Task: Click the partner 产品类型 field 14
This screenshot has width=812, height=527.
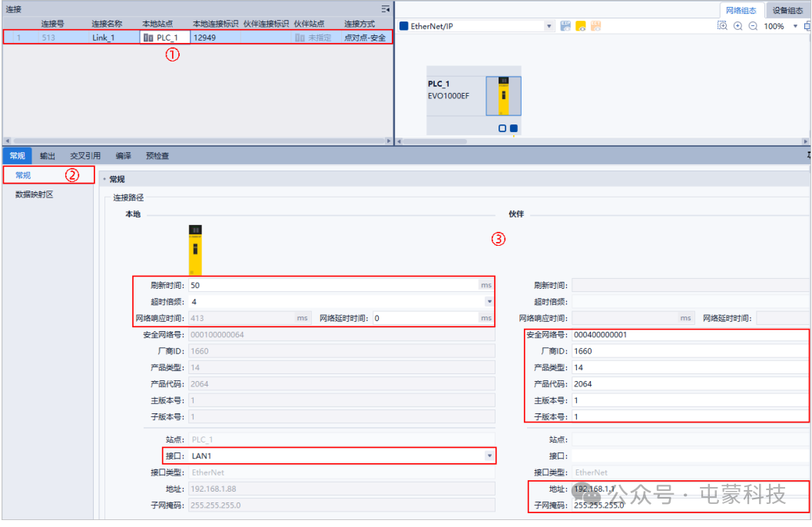Action: (x=691, y=367)
